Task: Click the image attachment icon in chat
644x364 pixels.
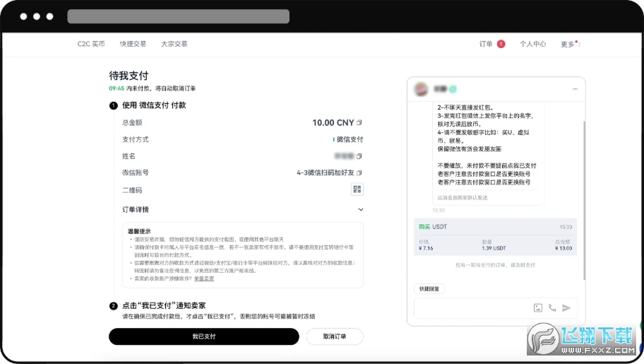Action: point(537,308)
